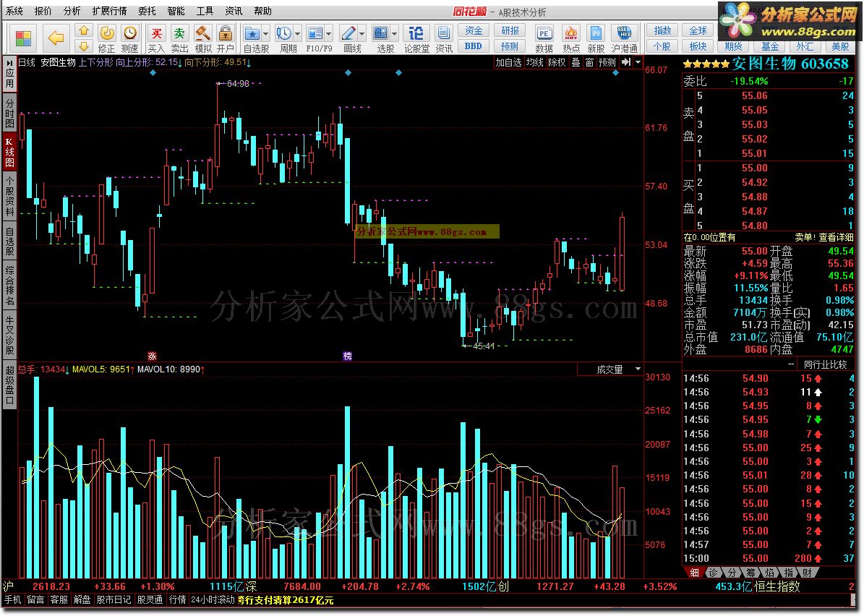The image size is (864, 616).
Task: Click 卖单! 查看详细 link
Action: [x=824, y=237]
